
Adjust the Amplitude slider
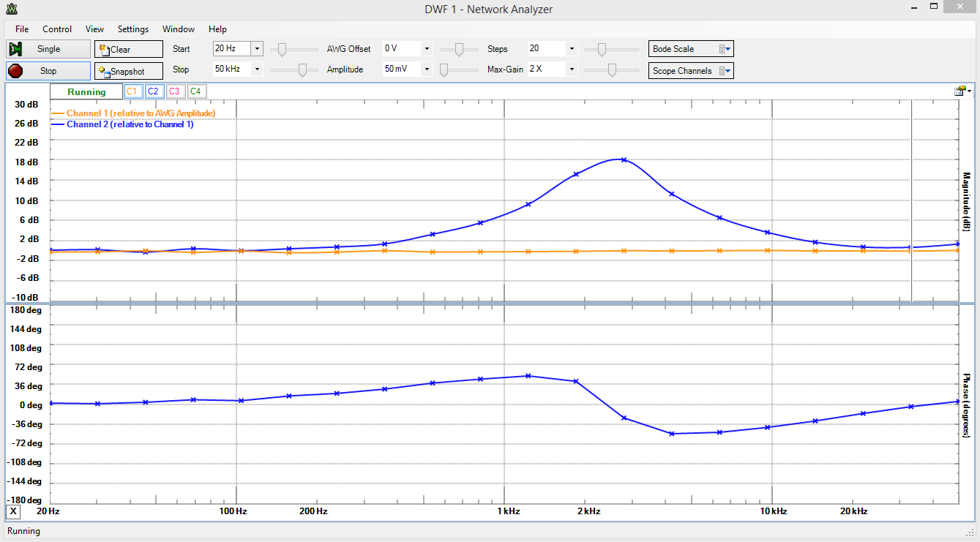444,70
